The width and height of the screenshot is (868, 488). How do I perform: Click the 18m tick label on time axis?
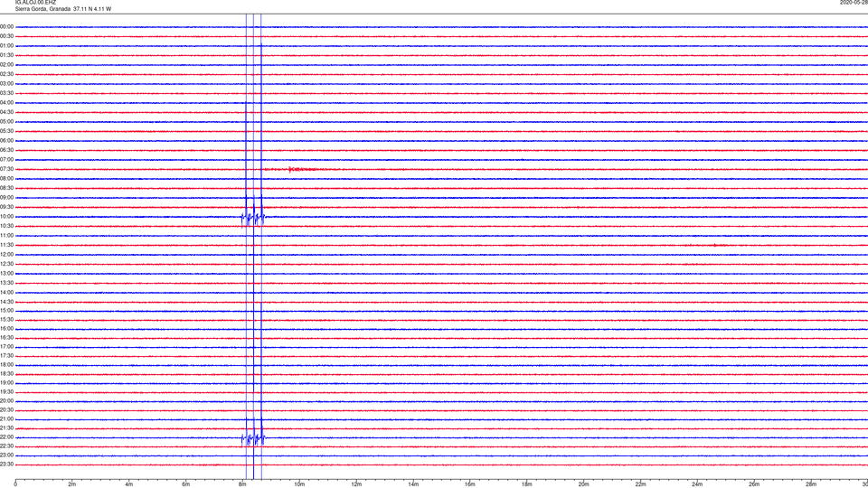(526, 484)
